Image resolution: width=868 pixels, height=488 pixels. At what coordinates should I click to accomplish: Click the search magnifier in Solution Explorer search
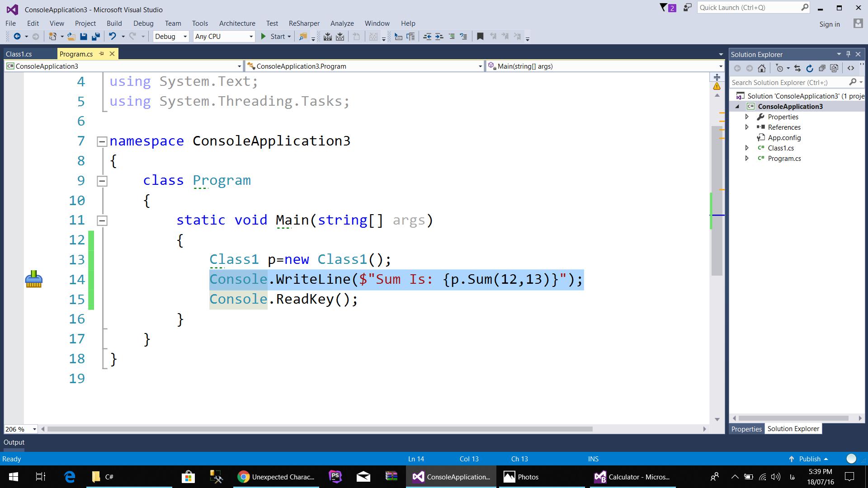click(x=853, y=82)
